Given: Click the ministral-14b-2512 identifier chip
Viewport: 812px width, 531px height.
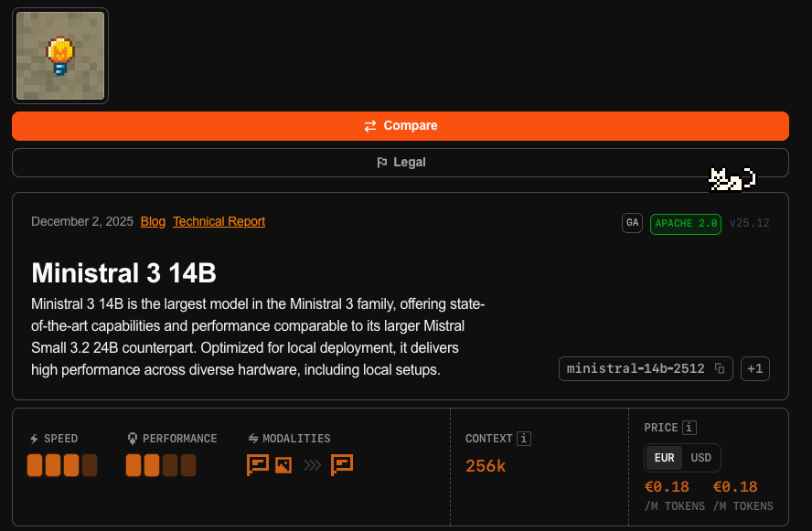Looking at the screenshot, I should [646, 368].
